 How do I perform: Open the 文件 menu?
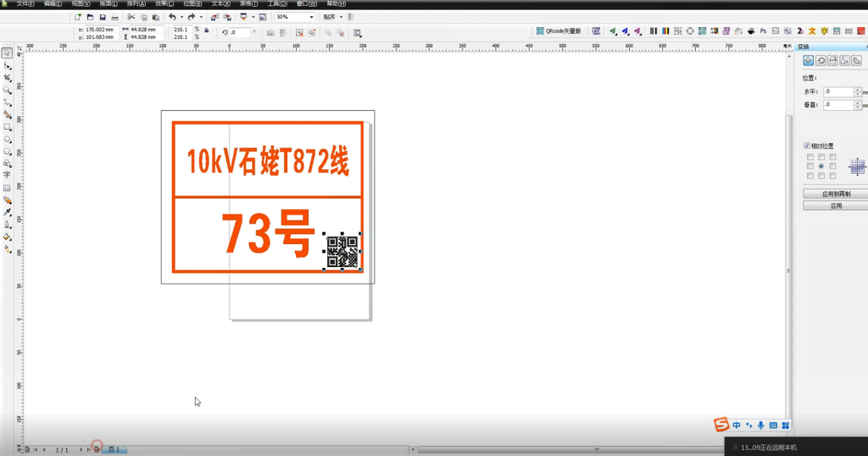click(24, 3)
